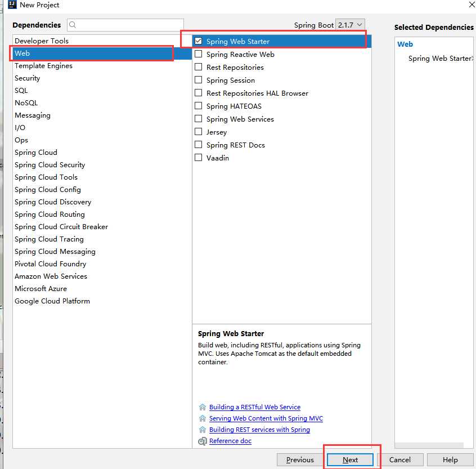This screenshot has width=476, height=469.
Task: Enable the Spring Reactive Web checkbox
Action: 198,53
